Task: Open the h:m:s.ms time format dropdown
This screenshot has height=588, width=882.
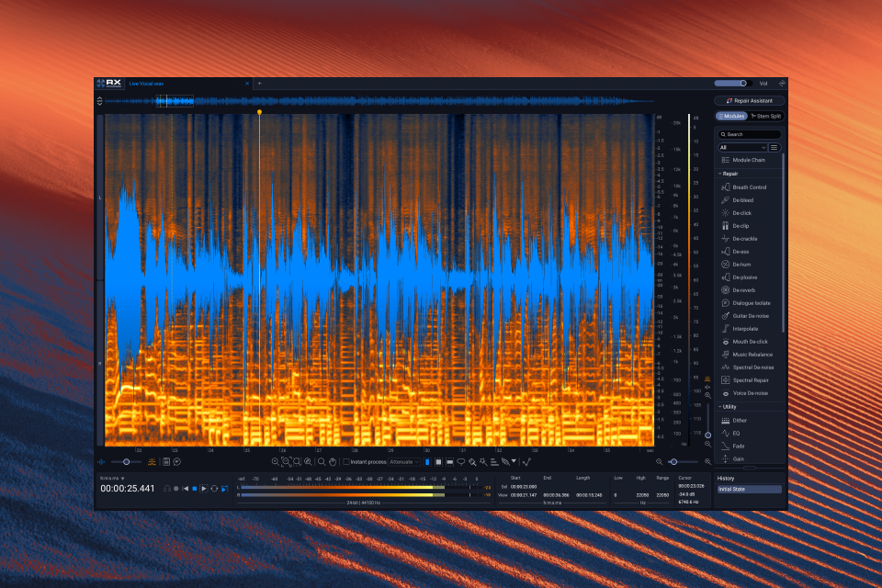Action: click(112, 479)
